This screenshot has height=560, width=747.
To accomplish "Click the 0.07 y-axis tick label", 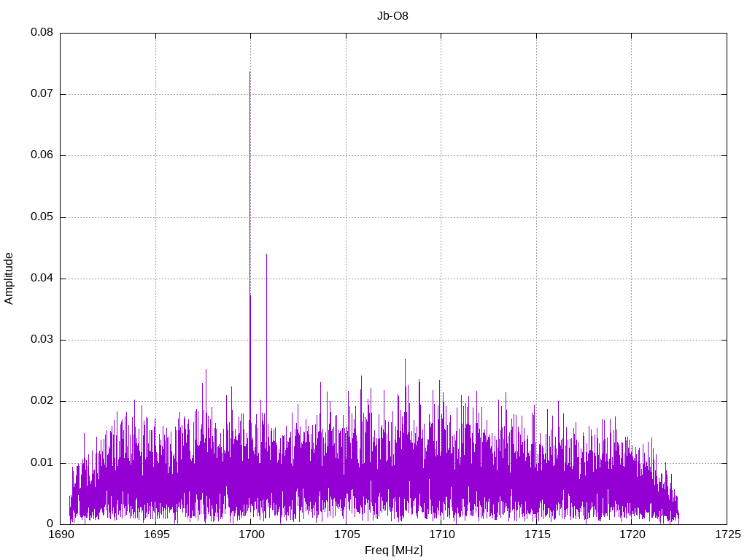I will click(41, 94).
